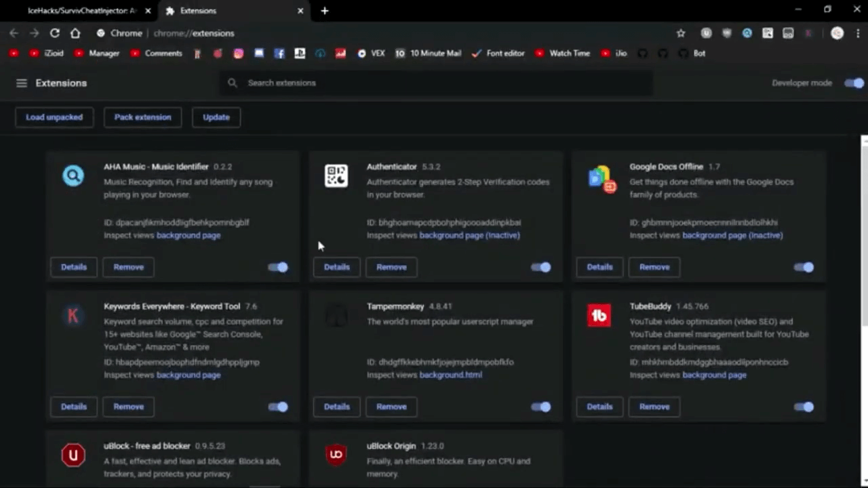Remove Google Docs Offline extension

click(x=654, y=267)
